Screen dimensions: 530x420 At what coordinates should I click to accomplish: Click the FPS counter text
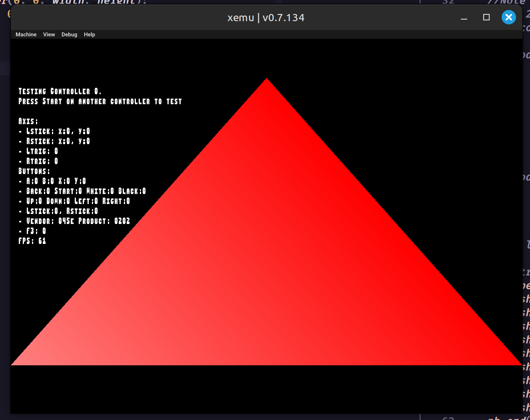pos(32,241)
